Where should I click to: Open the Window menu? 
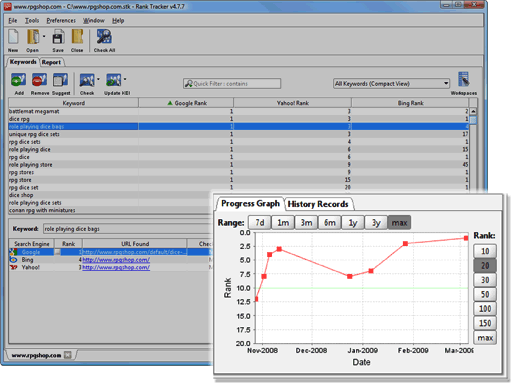[94, 21]
